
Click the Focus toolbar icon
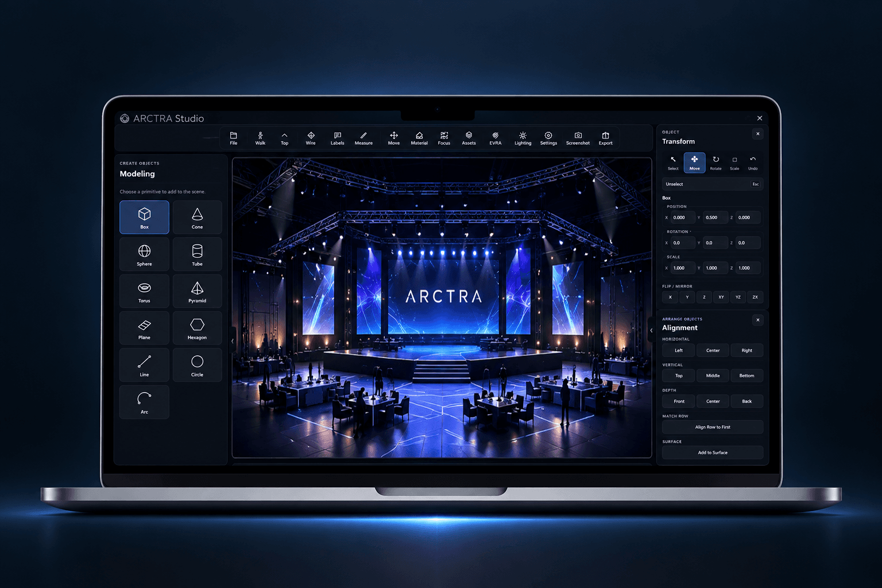(444, 138)
